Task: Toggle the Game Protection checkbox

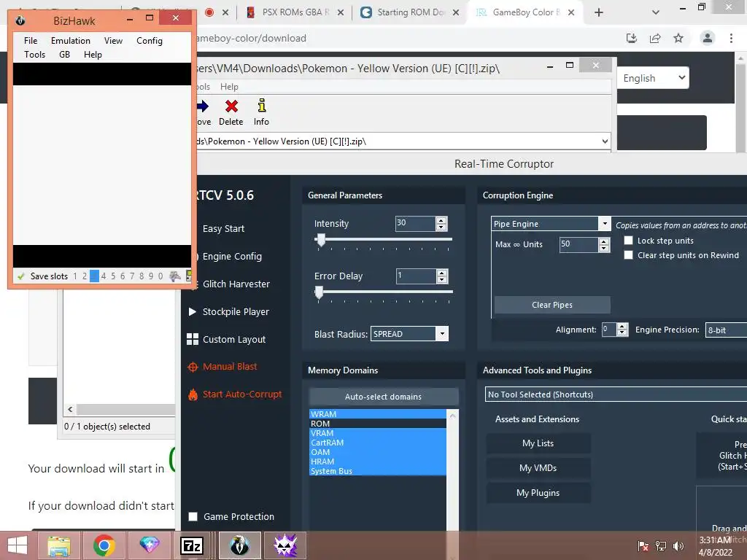Action: [x=193, y=517]
